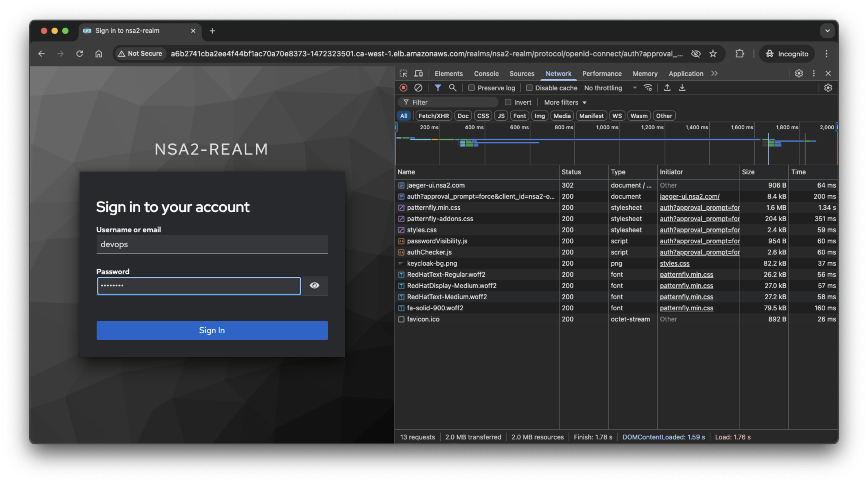The width and height of the screenshot is (868, 483).
Task: Select the authChecker.js request row
Action: (617, 252)
